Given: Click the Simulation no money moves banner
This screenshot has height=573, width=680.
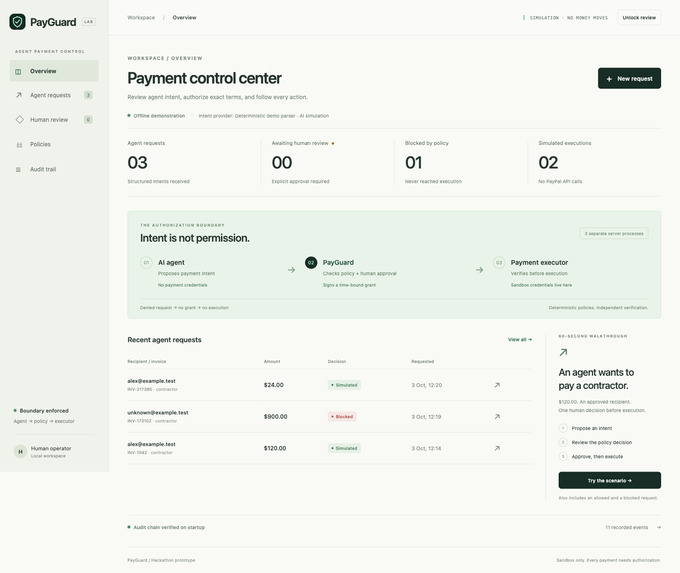Looking at the screenshot, I should tap(566, 18).
